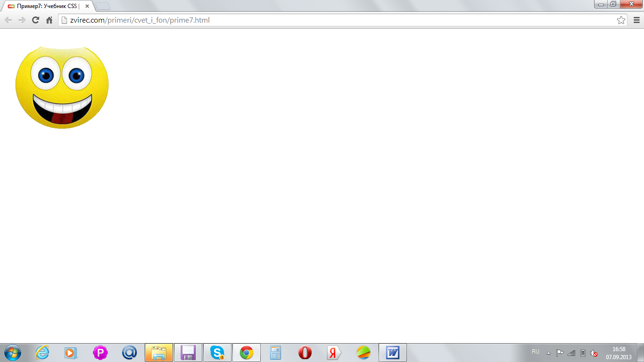Click the battery power tray icon

583,353
